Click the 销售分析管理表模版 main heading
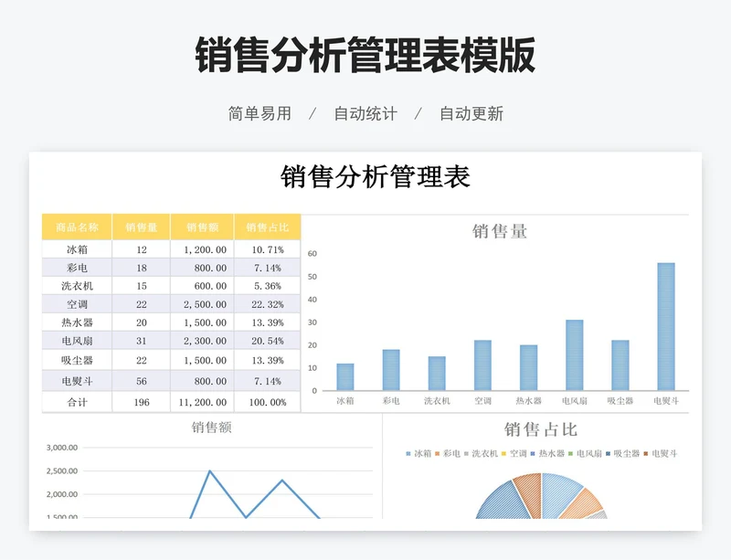The height and width of the screenshot is (560, 731). click(365, 55)
